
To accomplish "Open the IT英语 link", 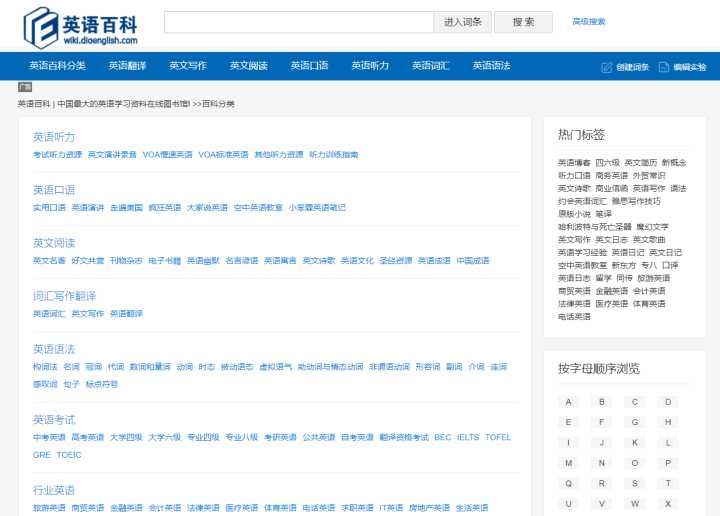I will click(x=391, y=508).
